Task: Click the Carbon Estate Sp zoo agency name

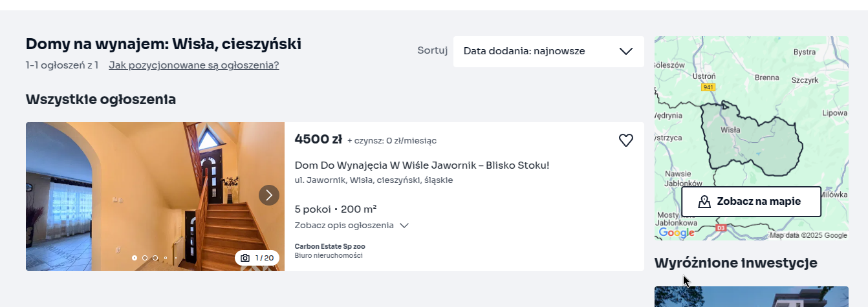Action: pos(330,246)
